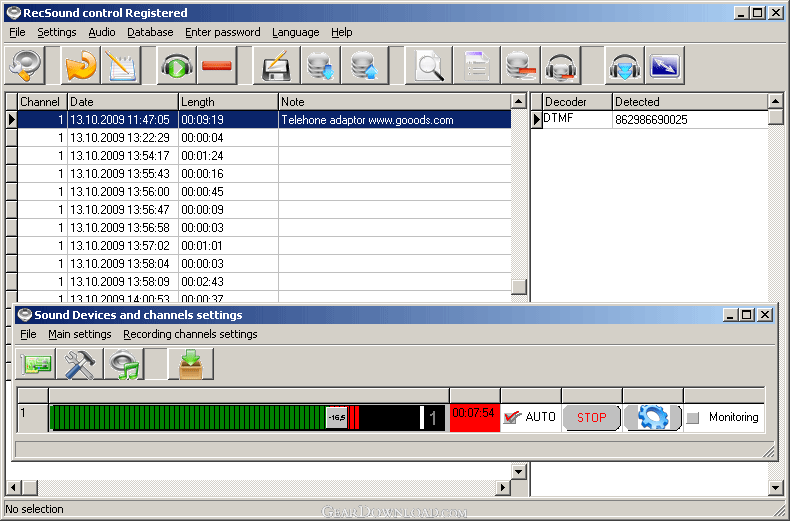Play recording with green headphones icon

(176, 65)
